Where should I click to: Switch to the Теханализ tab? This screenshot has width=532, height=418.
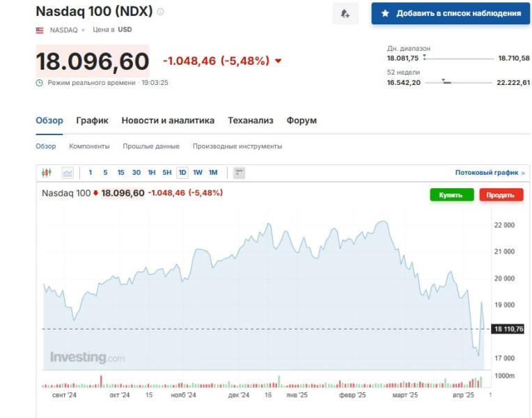tap(251, 121)
